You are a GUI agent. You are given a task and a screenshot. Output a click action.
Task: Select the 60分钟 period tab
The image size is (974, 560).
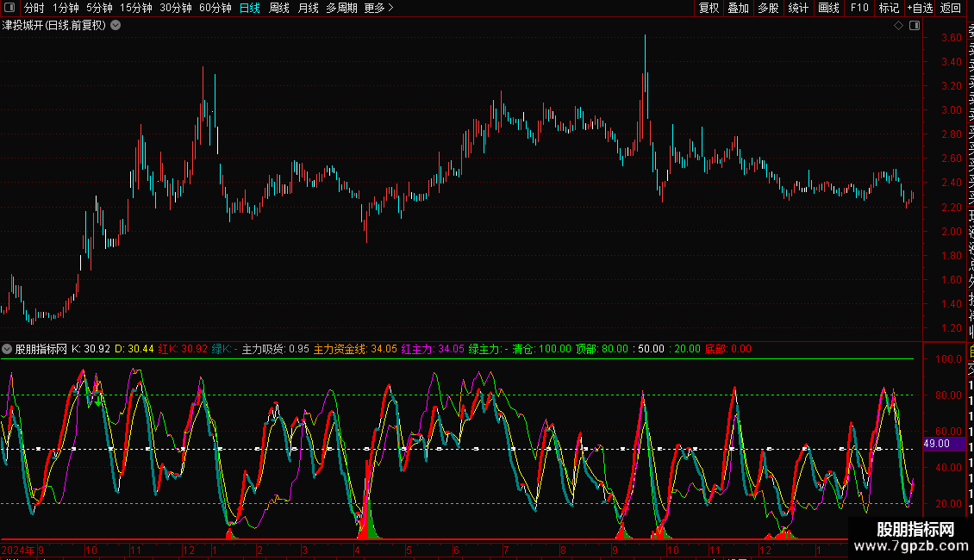click(x=215, y=9)
